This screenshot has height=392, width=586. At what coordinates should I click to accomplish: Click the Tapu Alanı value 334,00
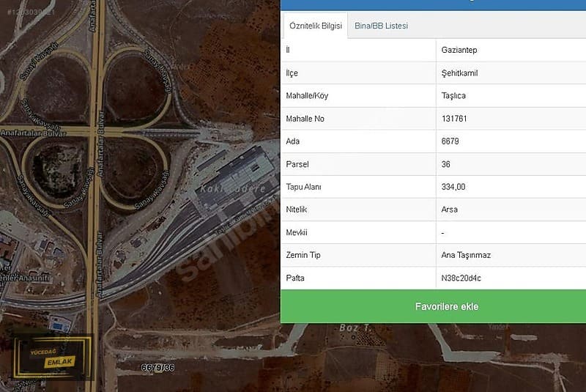453,187
